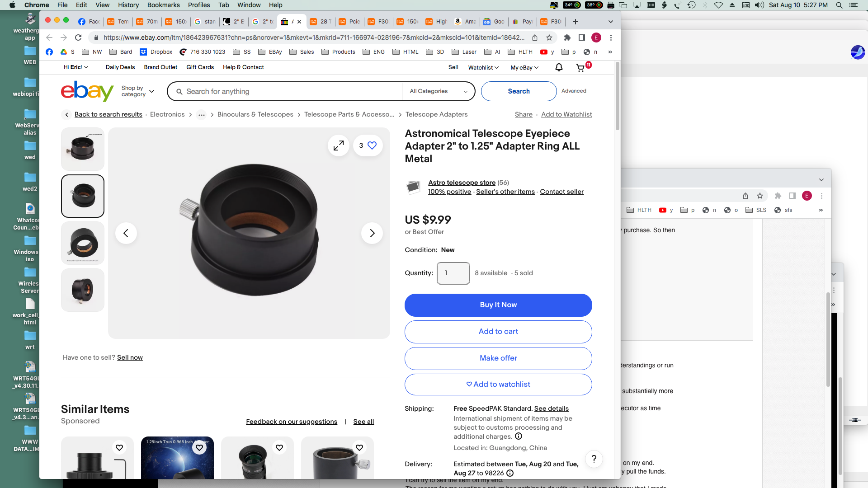
Task: Open the My eBay dropdown
Action: [x=524, y=67]
